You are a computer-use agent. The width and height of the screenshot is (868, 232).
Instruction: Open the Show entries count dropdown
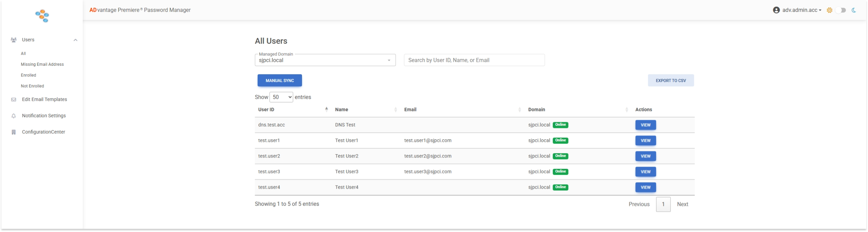point(281,97)
